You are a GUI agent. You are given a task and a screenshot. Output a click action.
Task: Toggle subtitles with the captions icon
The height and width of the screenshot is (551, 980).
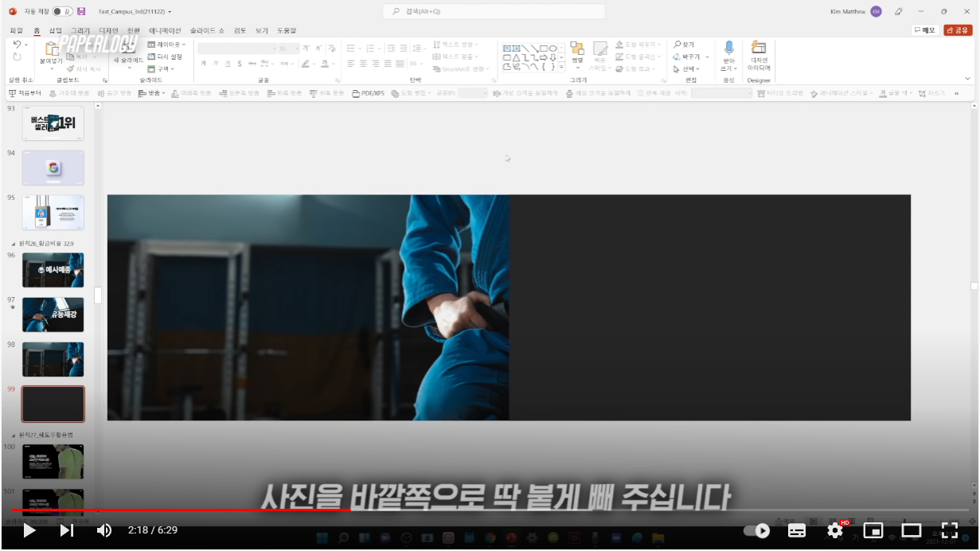pyautogui.click(x=797, y=530)
